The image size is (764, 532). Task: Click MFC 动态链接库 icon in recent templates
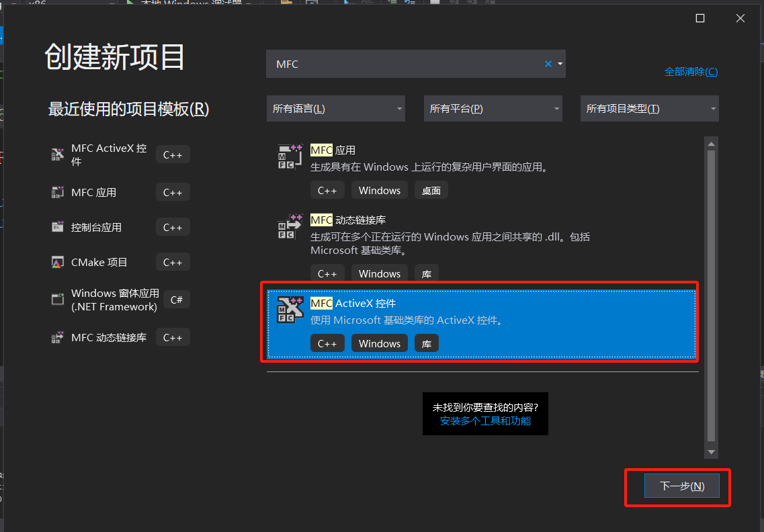(58, 337)
